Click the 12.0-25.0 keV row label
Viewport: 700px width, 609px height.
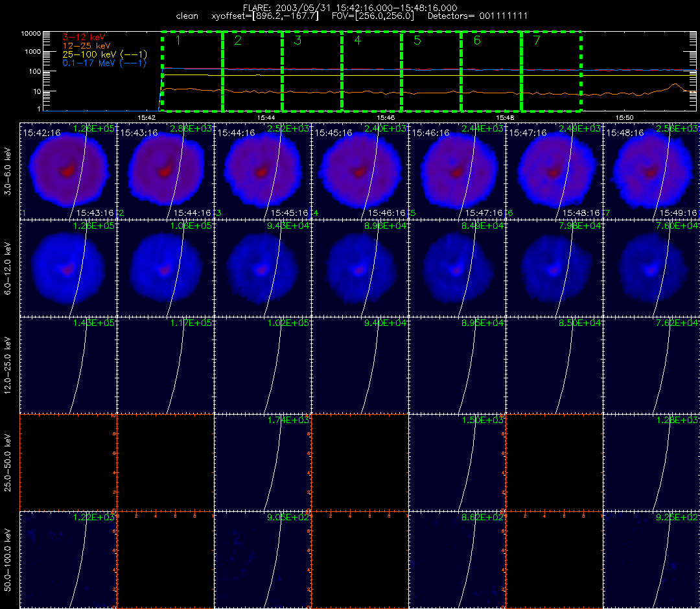click(x=8, y=366)
